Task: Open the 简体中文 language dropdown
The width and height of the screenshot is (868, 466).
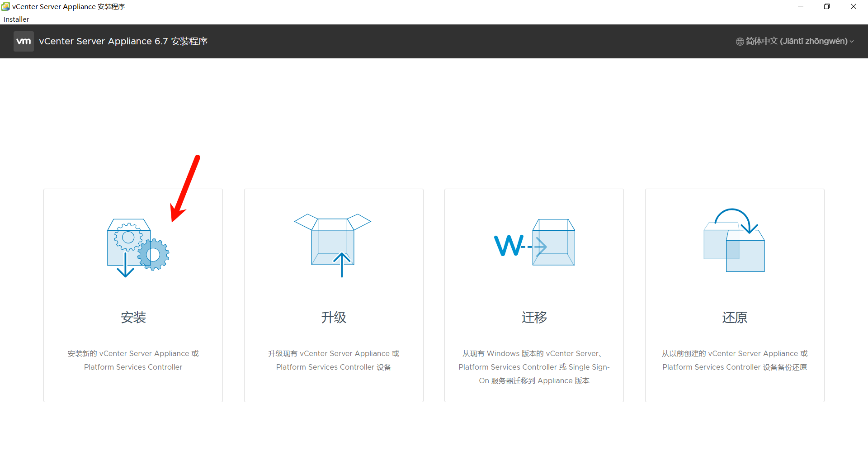Action: pos(795,41)
